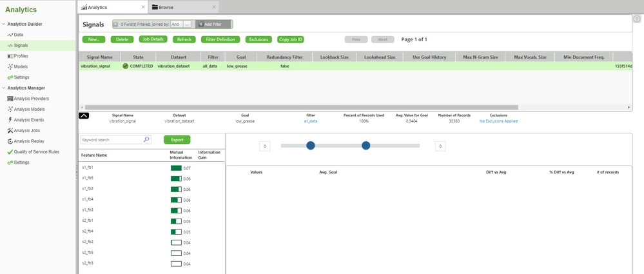Open Analytics Manager Settings
This screenshot has height=274, width=644.
point(18,162)
